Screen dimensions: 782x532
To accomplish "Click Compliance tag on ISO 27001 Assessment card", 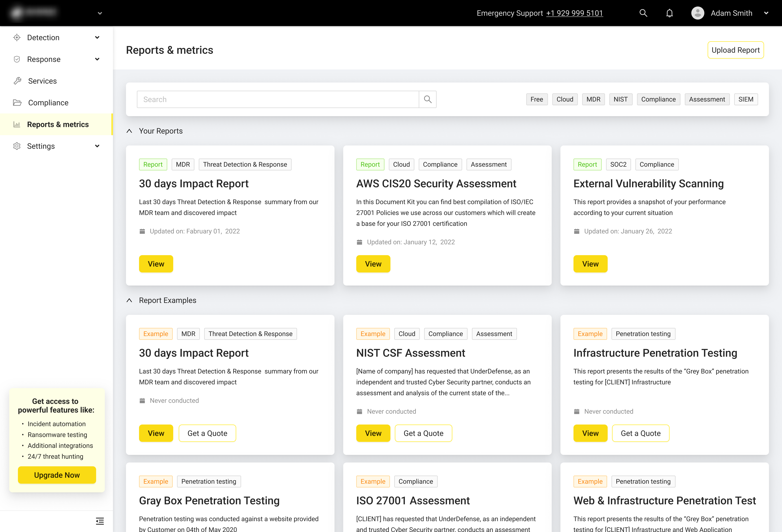I will [x=416, y=482].
